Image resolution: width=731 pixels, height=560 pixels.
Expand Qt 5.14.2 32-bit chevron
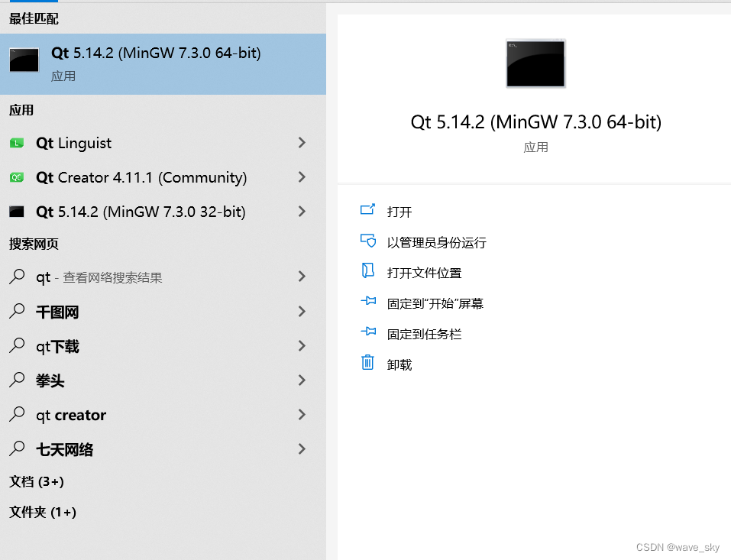coord(302,212)
